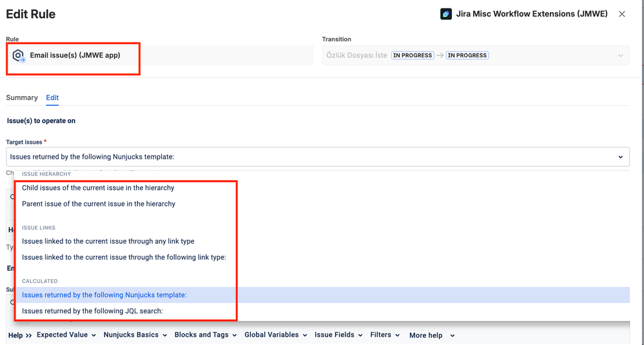Screen dimensions: 644x345
Task: Click the Email issue(s) rule icon
Action: coord(19,55)
